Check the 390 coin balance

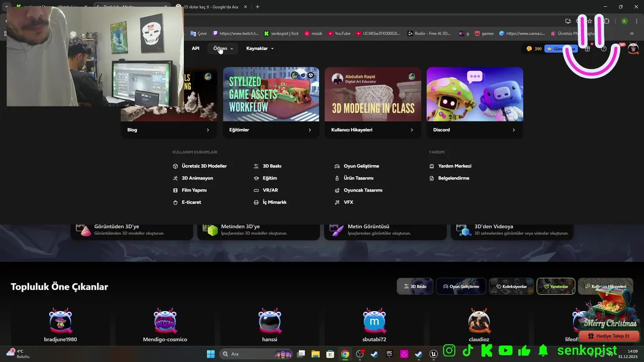(534, 49)
